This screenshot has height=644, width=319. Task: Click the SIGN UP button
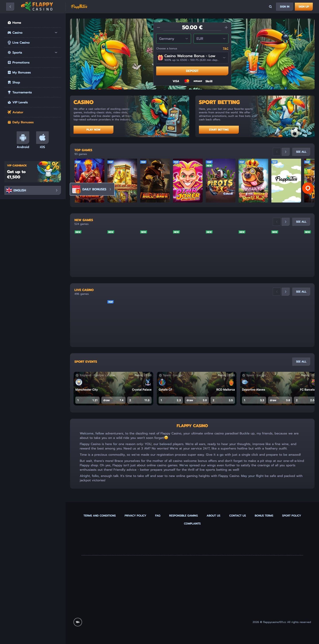click(304, 7)
